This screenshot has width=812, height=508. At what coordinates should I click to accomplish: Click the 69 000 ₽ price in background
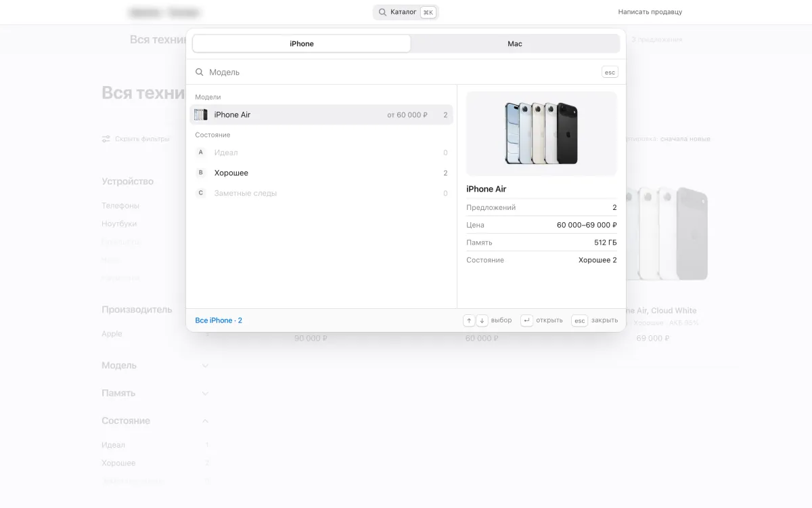pyautogui.click(x=652, y=338)
